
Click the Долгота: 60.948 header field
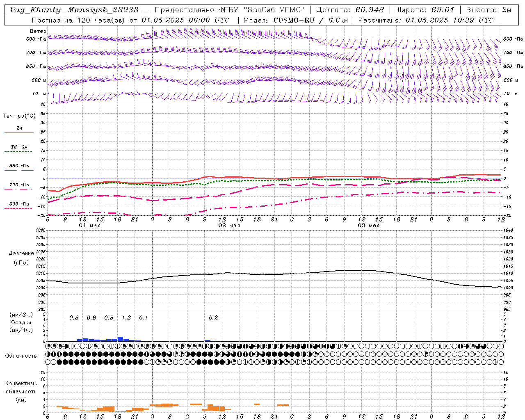coord(350,10)
